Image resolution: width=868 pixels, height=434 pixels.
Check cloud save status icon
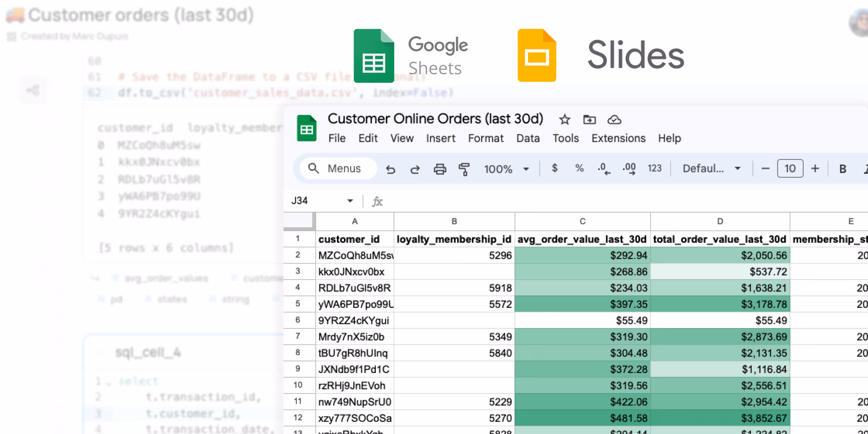(x=614, y=119)
